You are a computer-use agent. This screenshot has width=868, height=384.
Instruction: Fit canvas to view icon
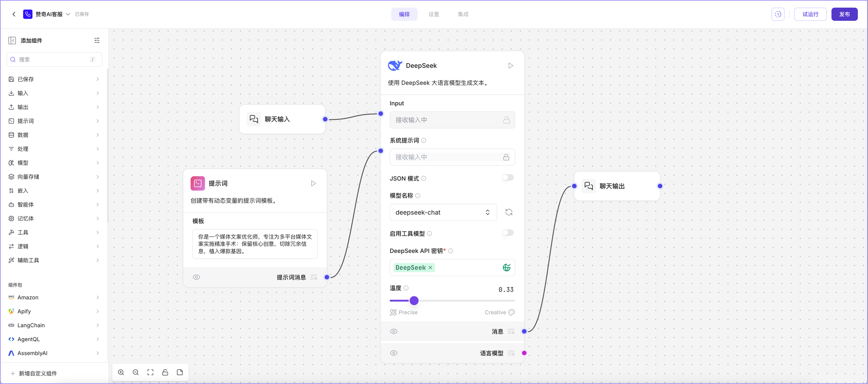click(x=151, y=372)
